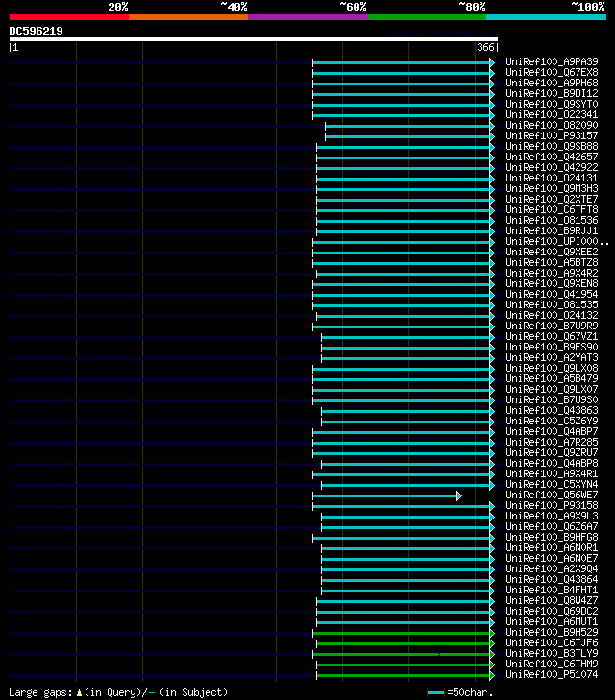Click the UniRef100_Q2XTE7 label
The height and width of the screenshot is (700, 615).
coord(552,199)
